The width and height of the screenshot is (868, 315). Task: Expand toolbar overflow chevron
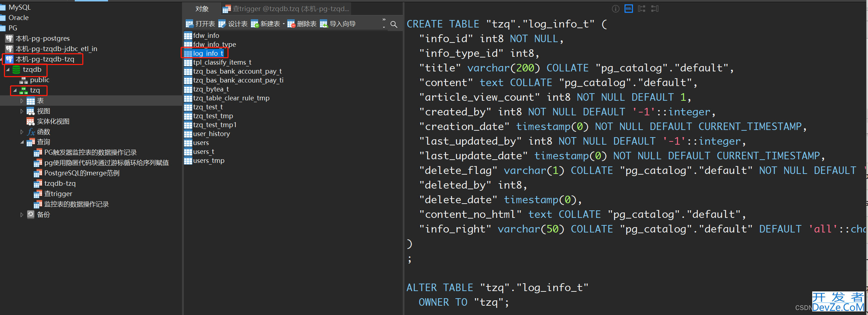tap(384, 20)
